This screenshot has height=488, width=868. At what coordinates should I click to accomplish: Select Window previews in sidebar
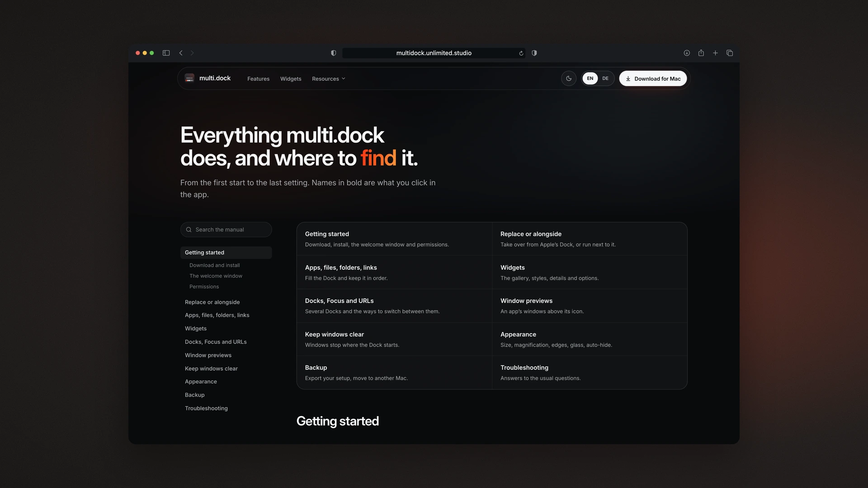coord(208,355)
